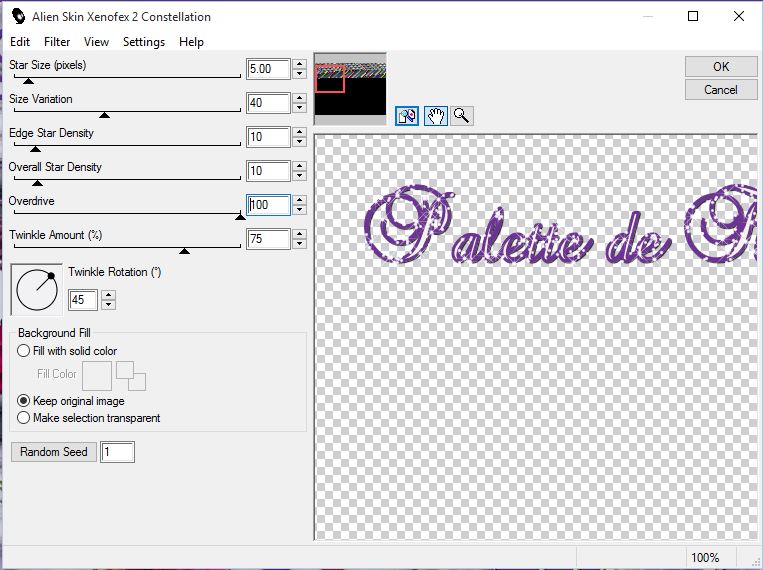The height and width of the screenshot is (570, 763).
Task: Click the Cancel button
Action: (x=721, y=90)
